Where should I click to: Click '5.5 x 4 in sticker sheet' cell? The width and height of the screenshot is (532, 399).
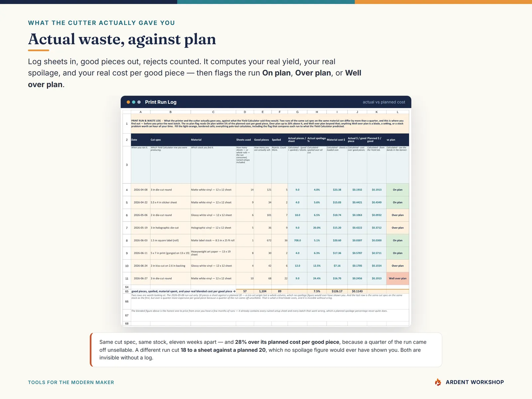[171, 202]
